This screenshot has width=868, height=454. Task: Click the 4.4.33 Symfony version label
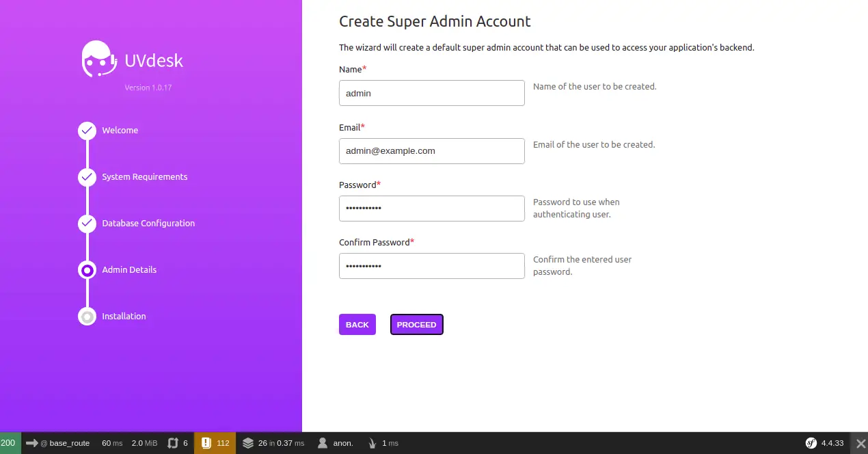(x=832, y=443)
